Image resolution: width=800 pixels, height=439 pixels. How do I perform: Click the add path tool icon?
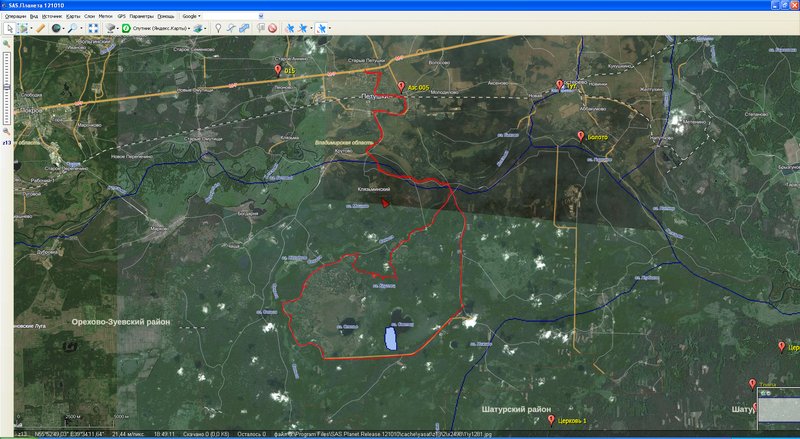[x=231, y=28]
